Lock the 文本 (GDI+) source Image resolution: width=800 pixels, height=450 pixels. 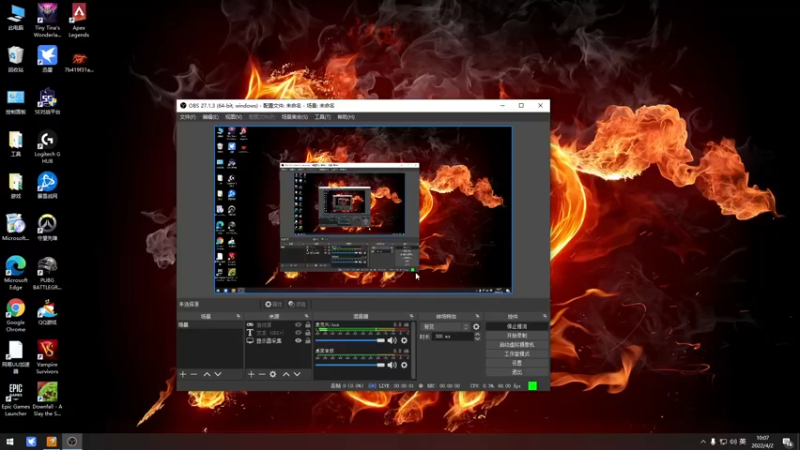coord(308,333)
